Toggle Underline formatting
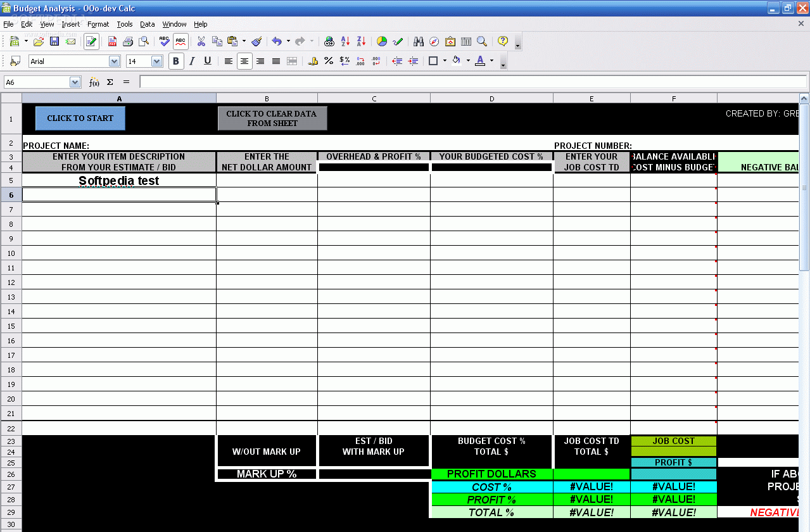Image resolution: width=810 pixels, height=532 pixels. [207, 61]
